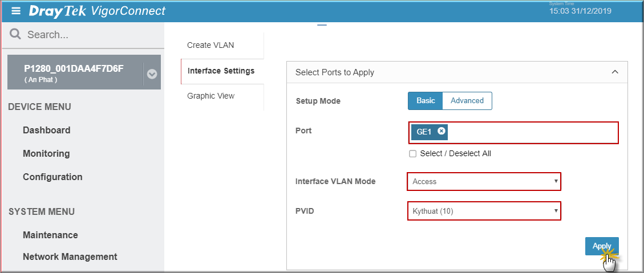Select Basic setup mode
The image size is (644, 273).
coord(426,100)
